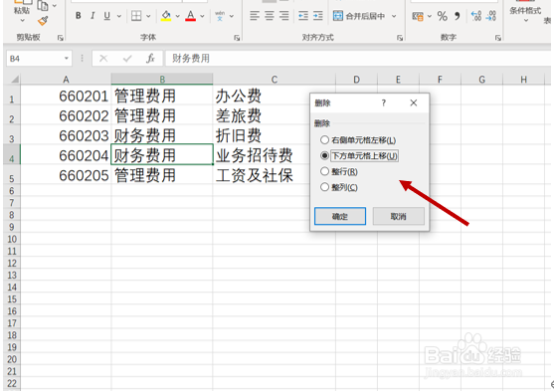
Task: Expand the Name Box dropdown
Action: pyautogui.click(x=66, y=59)
